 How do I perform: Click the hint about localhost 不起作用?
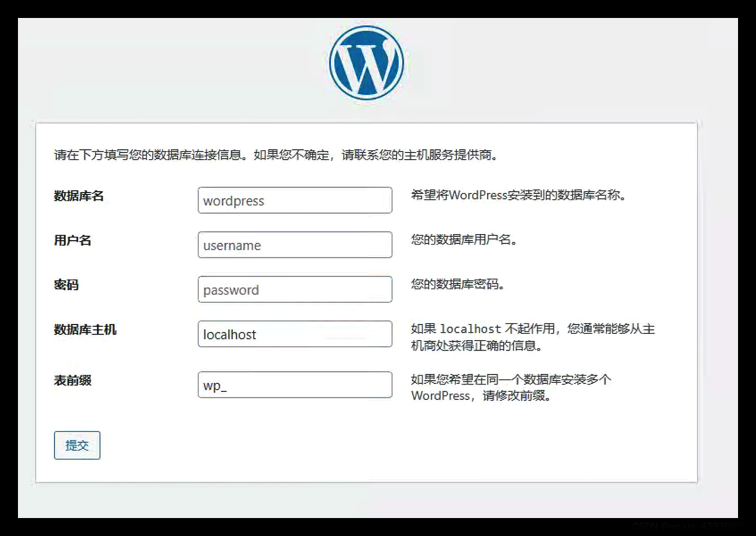click(533, 337)
